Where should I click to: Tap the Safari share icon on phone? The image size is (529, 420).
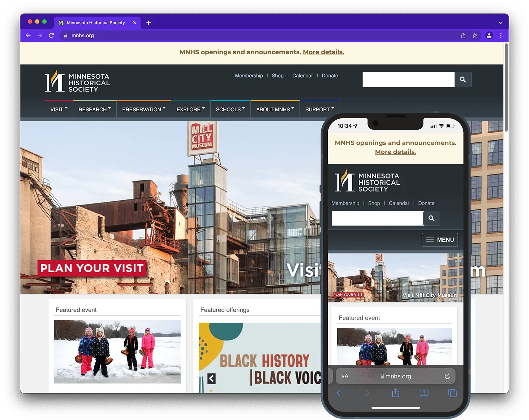click(396, 393)
